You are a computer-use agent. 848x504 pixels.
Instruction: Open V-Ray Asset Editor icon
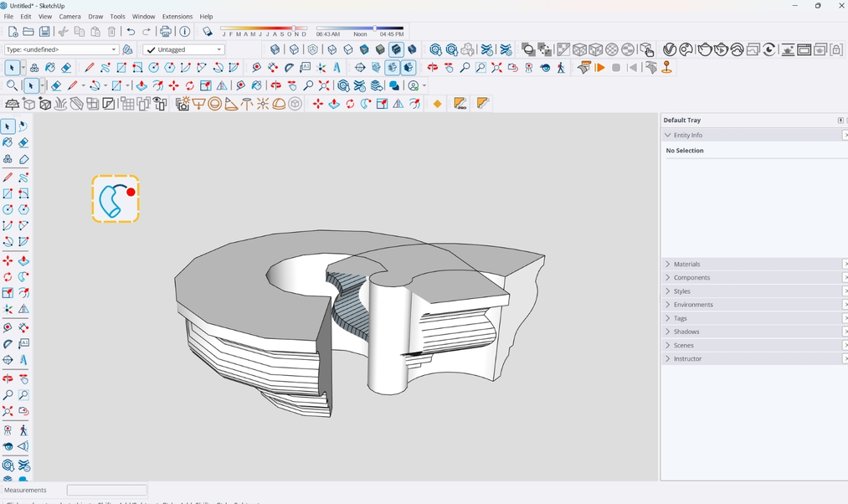point(670,49)
